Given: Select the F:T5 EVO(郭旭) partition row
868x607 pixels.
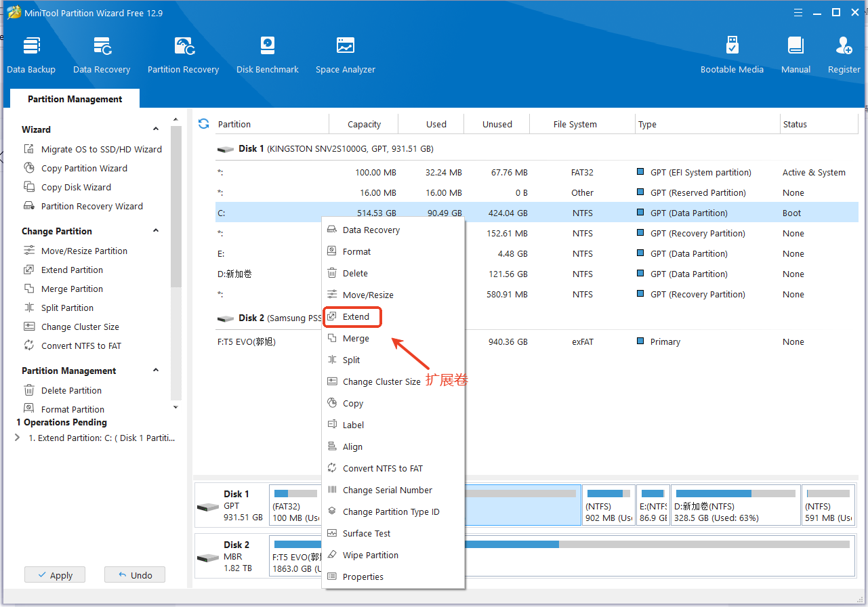Looking at the screenshot, I should 537,341.
